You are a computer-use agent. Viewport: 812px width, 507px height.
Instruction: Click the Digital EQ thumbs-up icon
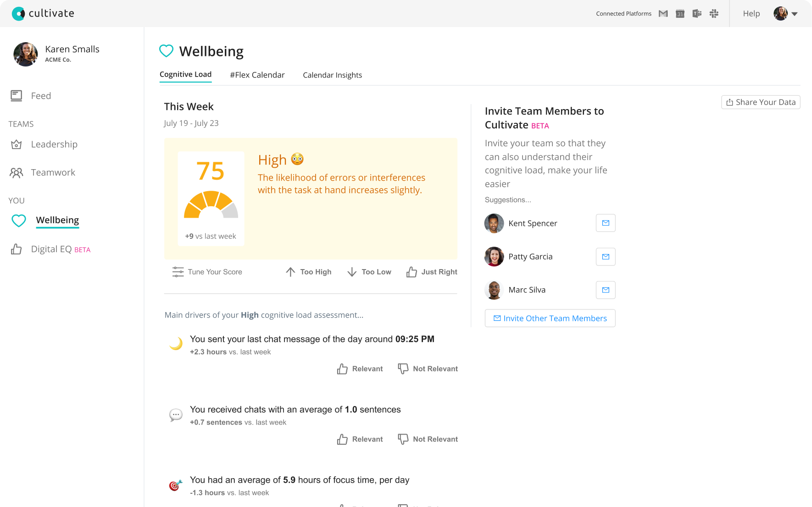coord(17,249)
